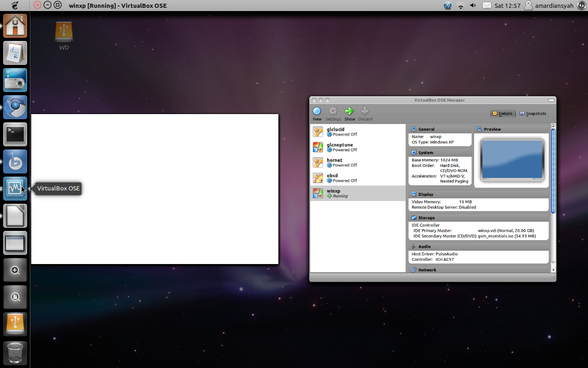The width and height of the screenshot is (588, 368).
Task: Select the glclucid virtual machine
Action: point(358,132)
